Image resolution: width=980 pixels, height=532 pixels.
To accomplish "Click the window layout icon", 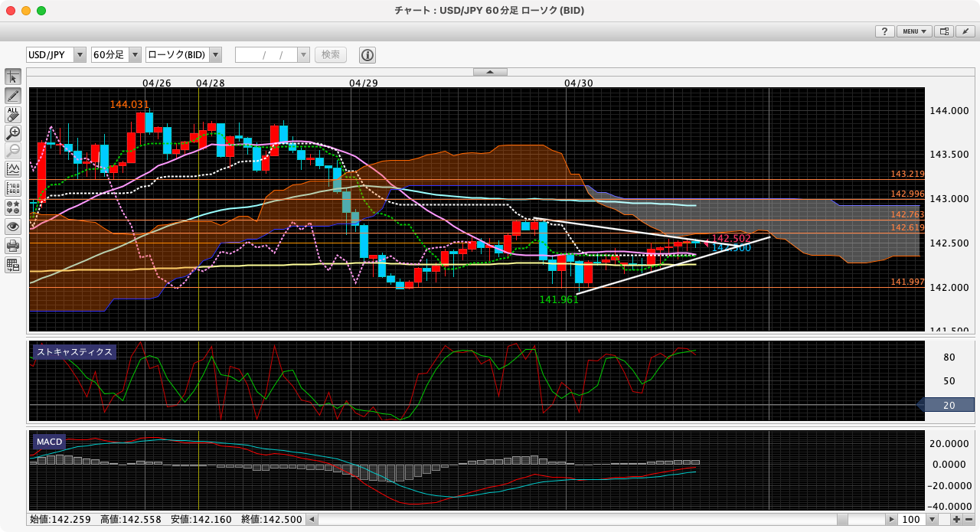I will click(x=944, y=31).
